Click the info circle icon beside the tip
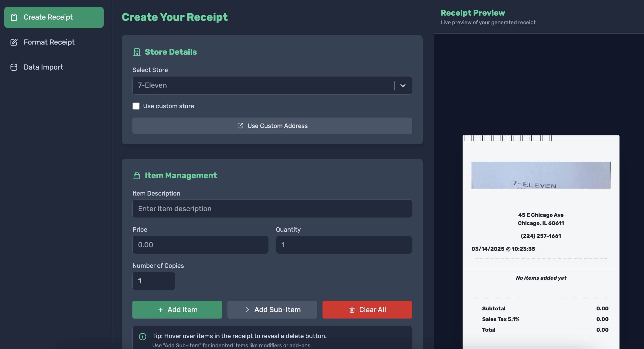 pos(143,337)
